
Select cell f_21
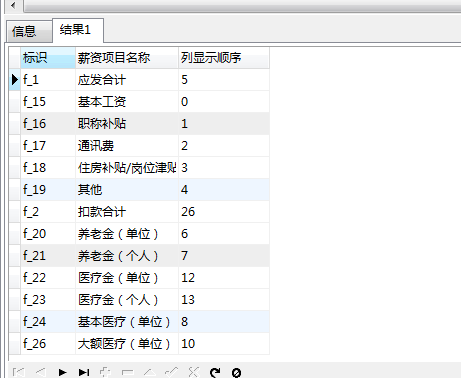[48, 256]
